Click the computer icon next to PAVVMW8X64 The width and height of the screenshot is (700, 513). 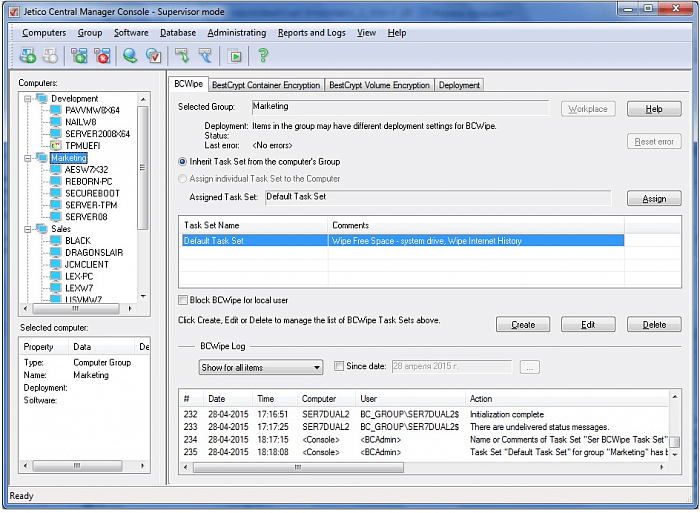55,110
